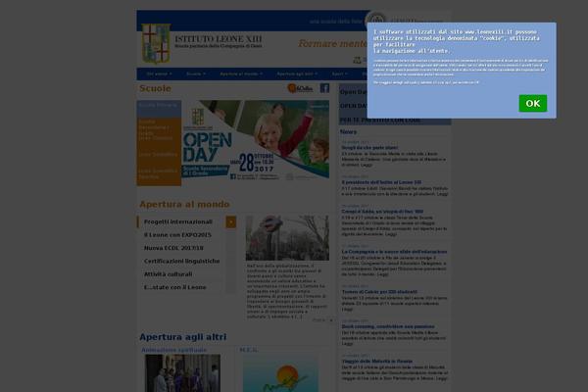Click the small arrow below article text

tap(331, 320)
